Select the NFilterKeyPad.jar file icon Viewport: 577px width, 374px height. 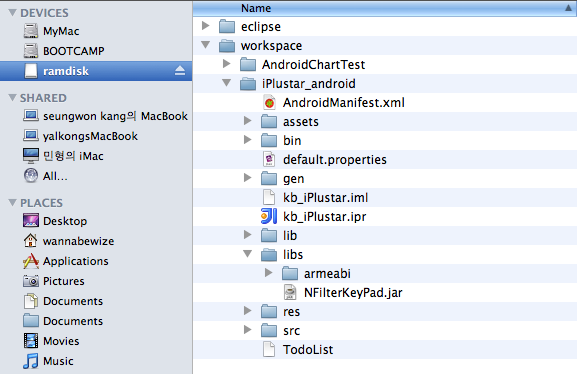[290, 292]
